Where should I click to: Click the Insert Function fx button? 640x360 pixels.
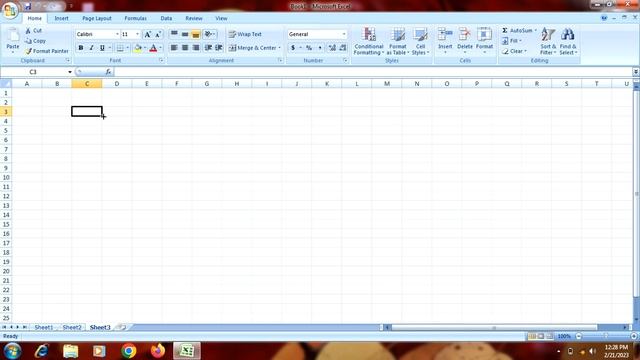tap(108, 72)
